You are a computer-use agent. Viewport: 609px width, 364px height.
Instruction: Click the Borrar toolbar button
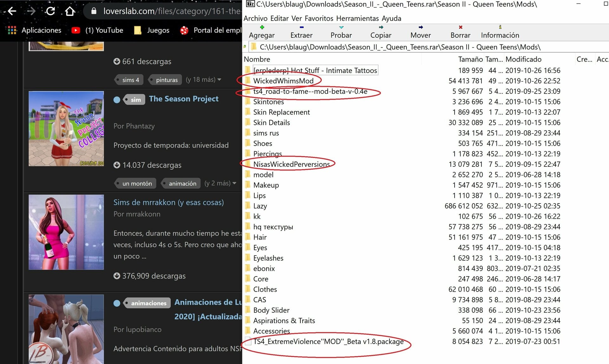(x=460, y=32)
